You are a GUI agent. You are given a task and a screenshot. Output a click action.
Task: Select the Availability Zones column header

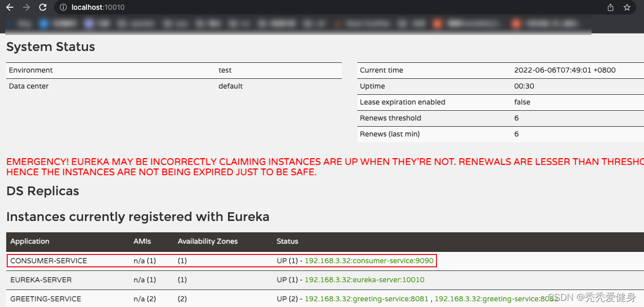(208, 241)
